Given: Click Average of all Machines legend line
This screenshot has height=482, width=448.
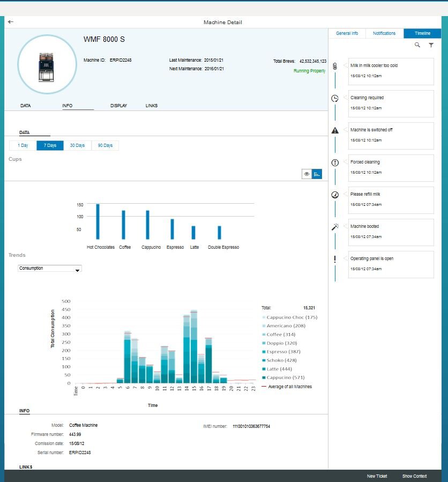Looking at the screenshot, I should (264, 387).
